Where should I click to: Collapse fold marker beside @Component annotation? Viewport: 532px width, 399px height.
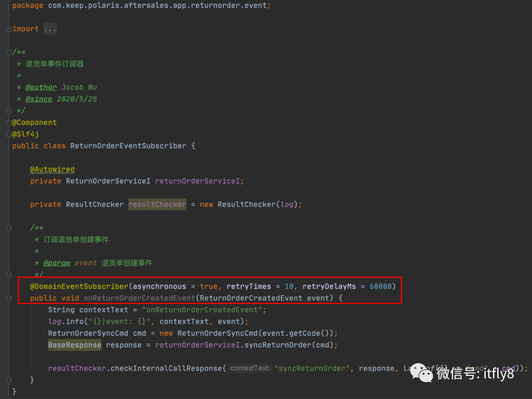[x=9, y=123]
